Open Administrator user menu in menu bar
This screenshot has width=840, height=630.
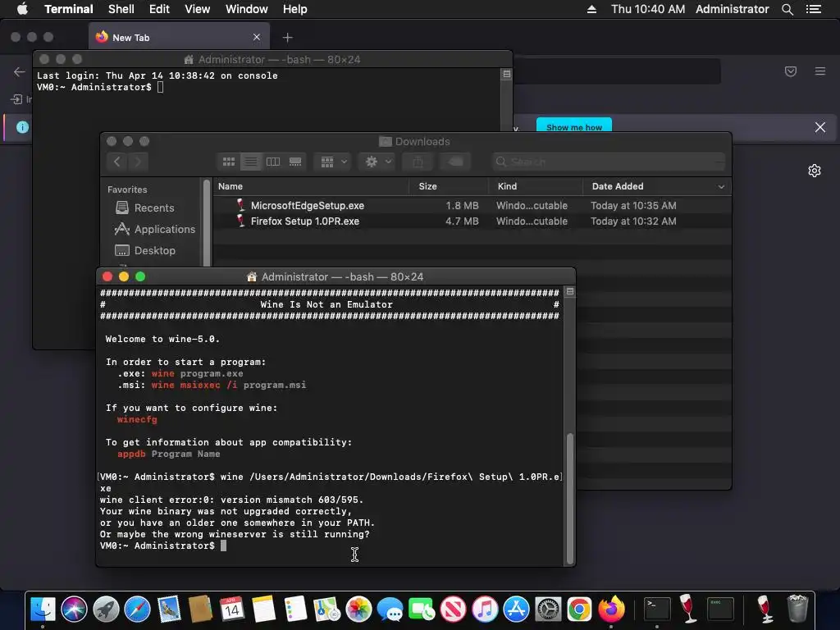[732, 9]
